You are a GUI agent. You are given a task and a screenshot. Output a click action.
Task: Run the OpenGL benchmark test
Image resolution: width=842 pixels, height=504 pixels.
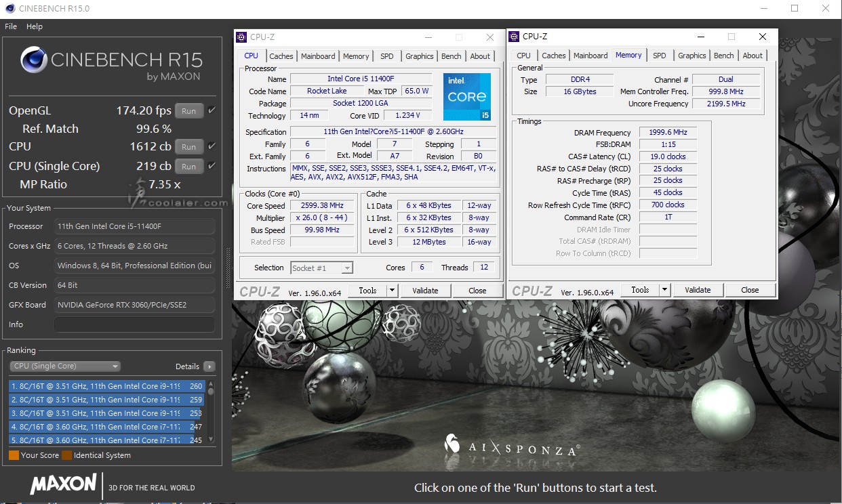pos(189,111)
